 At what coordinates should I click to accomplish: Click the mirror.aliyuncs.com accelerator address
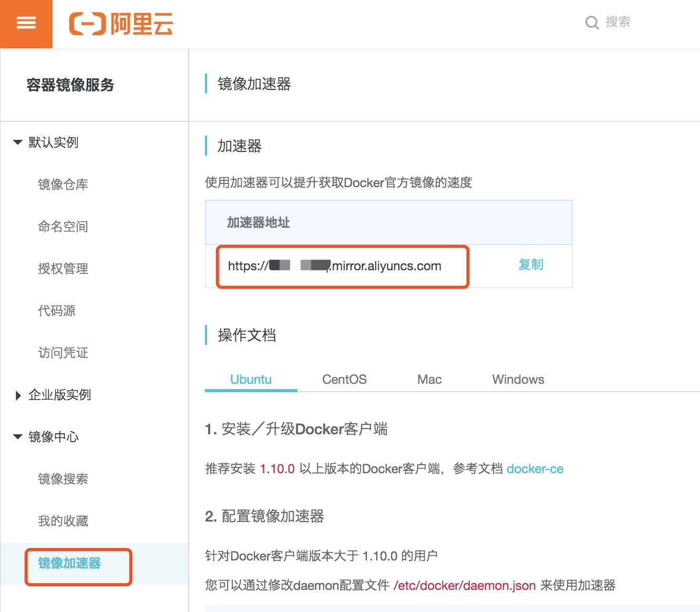tap(335, 266)
